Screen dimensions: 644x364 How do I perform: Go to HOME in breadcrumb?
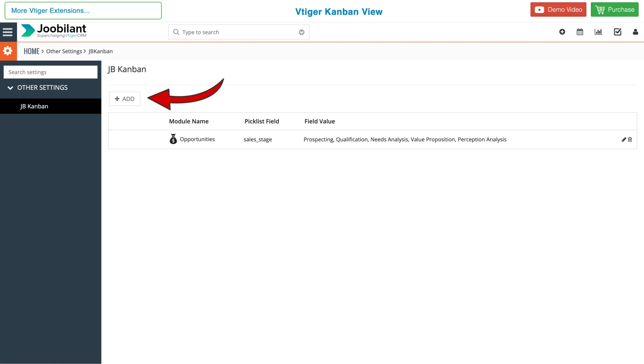coord(31,51)
